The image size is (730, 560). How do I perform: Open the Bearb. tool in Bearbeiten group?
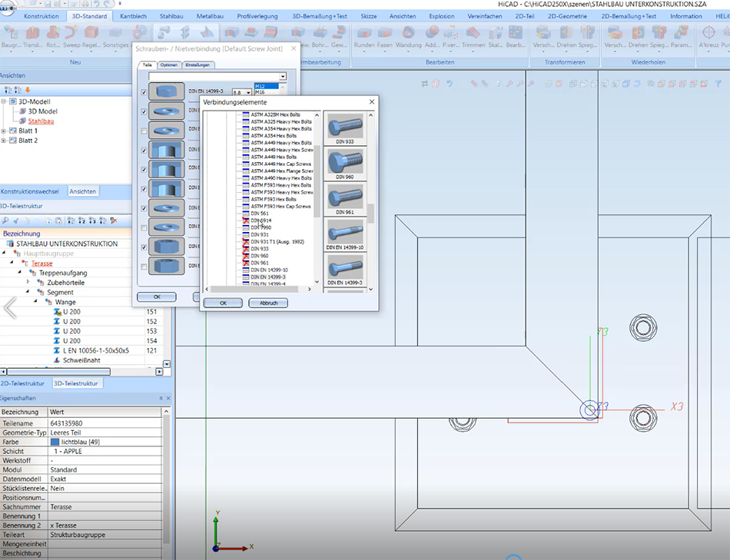click(x=515, y=32)
